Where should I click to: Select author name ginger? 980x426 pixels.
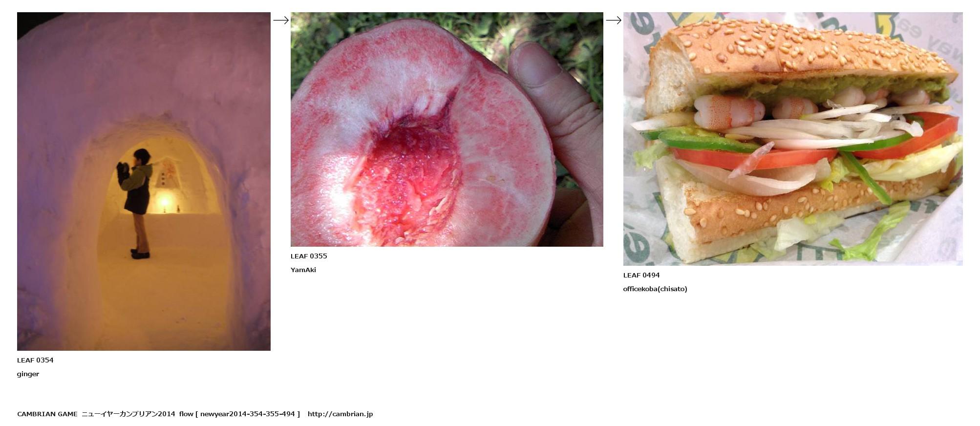coord(28,374)
